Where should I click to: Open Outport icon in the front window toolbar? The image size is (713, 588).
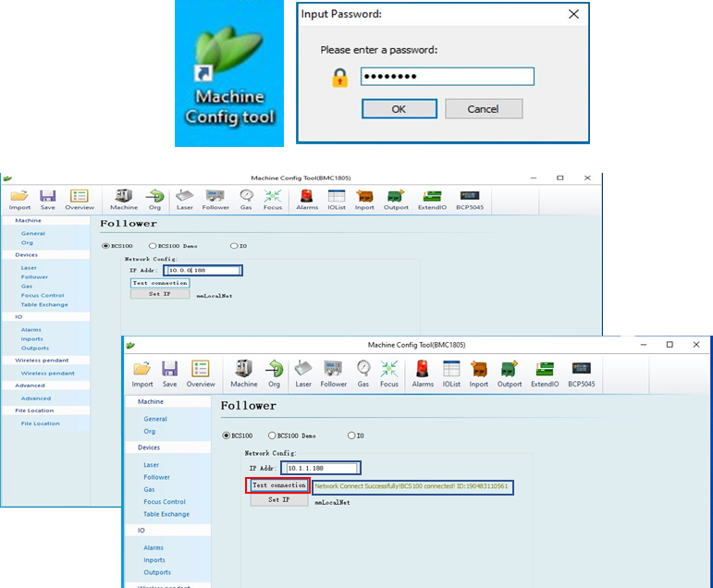tap(510, 374)
